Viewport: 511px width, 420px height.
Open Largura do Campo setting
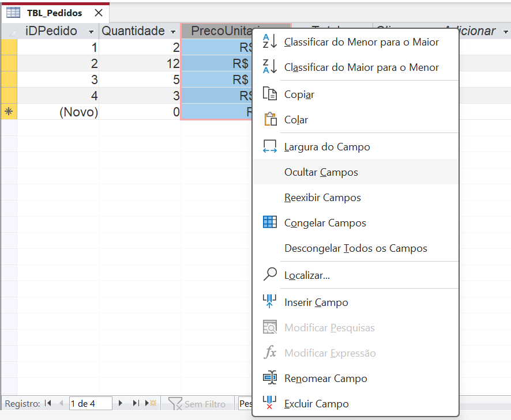327,147
